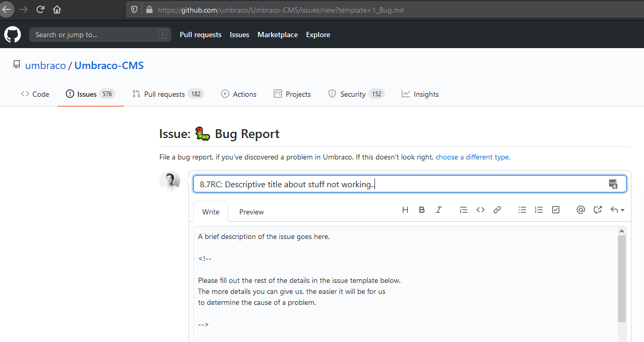Switch to the Preview tab
The image size is (644, 342).
click(251, 212)
